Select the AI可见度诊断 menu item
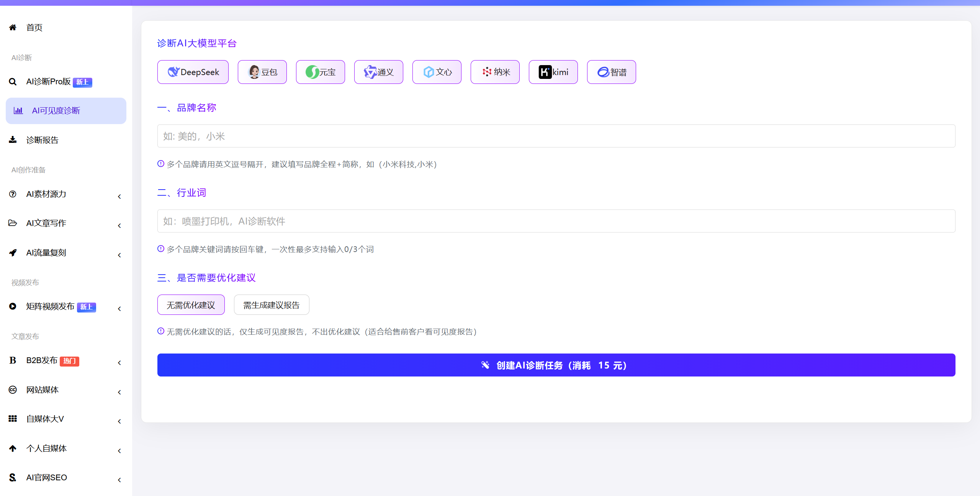 pos(66,111)
